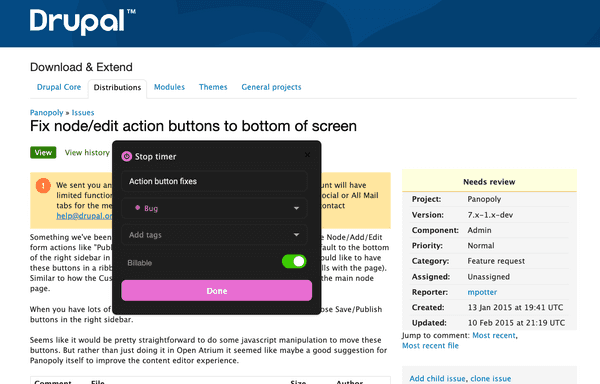Screen dimensions: 600x384
Task: Select the Admin component value
Action: click(x=479, y=230)
